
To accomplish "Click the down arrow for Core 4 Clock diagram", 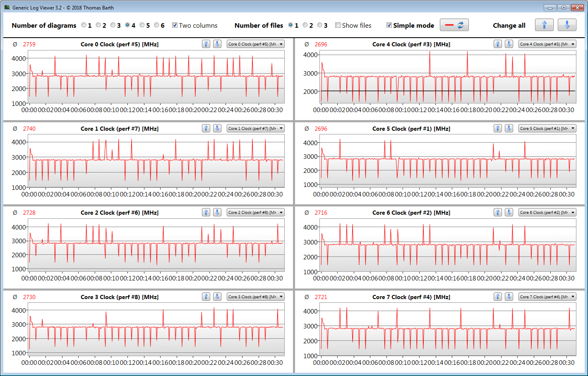I will pyautogui.click(x=509, y=44).
